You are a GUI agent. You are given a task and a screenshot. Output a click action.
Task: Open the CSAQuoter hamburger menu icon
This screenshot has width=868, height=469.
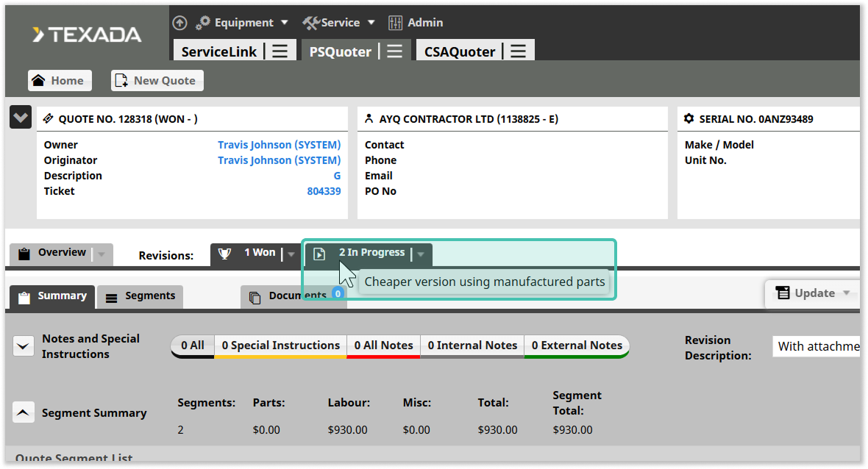[x=518, y=51]
